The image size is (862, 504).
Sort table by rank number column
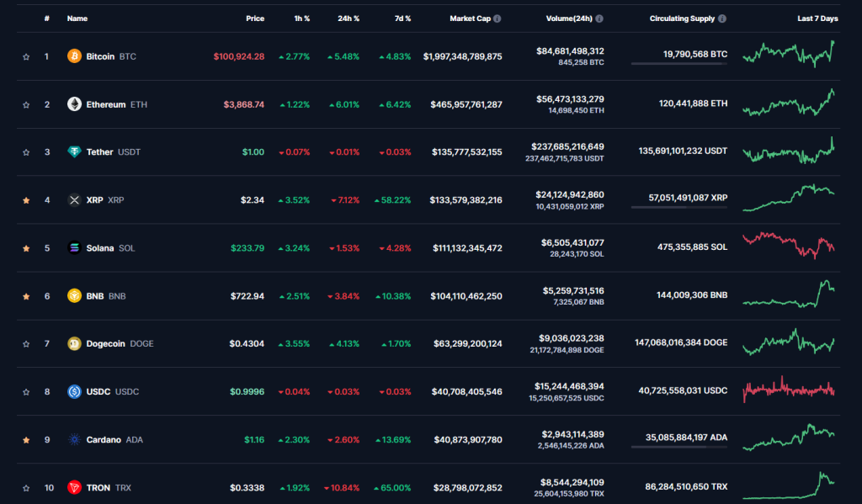(x=47, y=19)
